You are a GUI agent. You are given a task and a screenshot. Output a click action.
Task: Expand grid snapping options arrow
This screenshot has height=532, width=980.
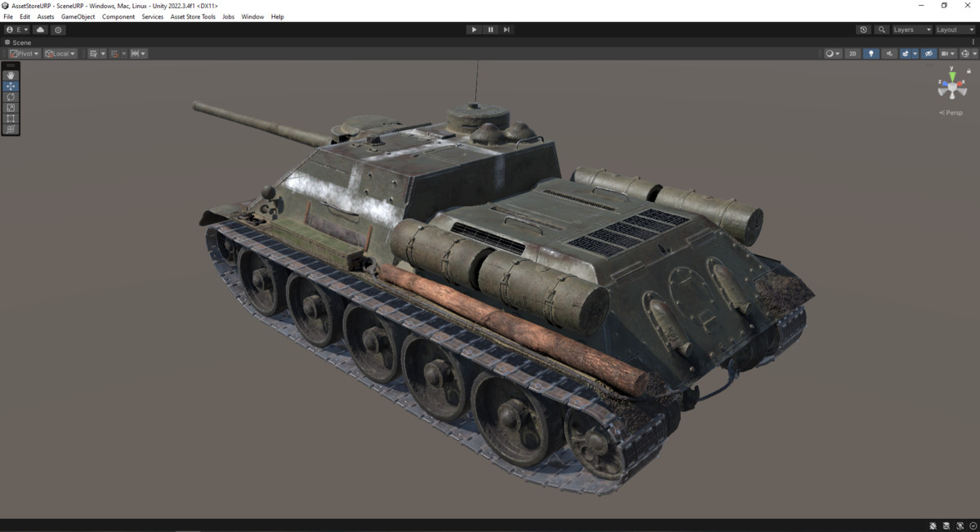pos(124,54)
